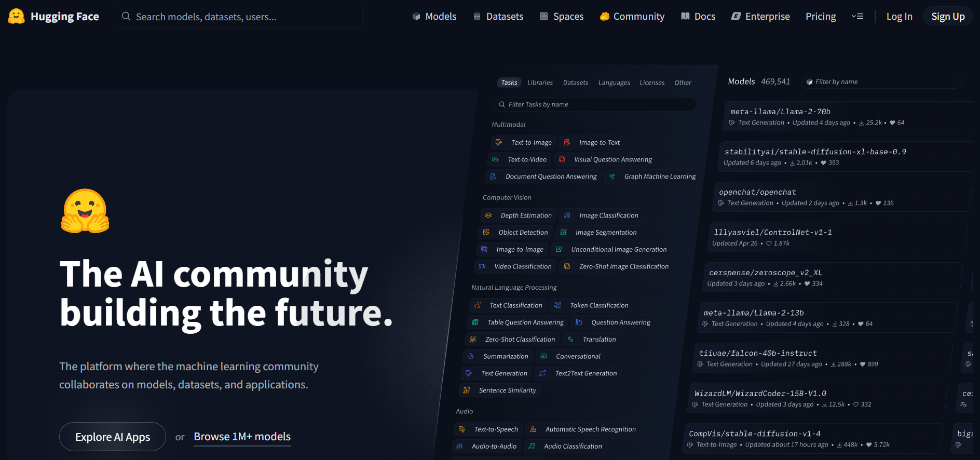Viewport: 980px width, 460px height.
Task: Open the Pricing page link
Action: (x=821, y=17)
